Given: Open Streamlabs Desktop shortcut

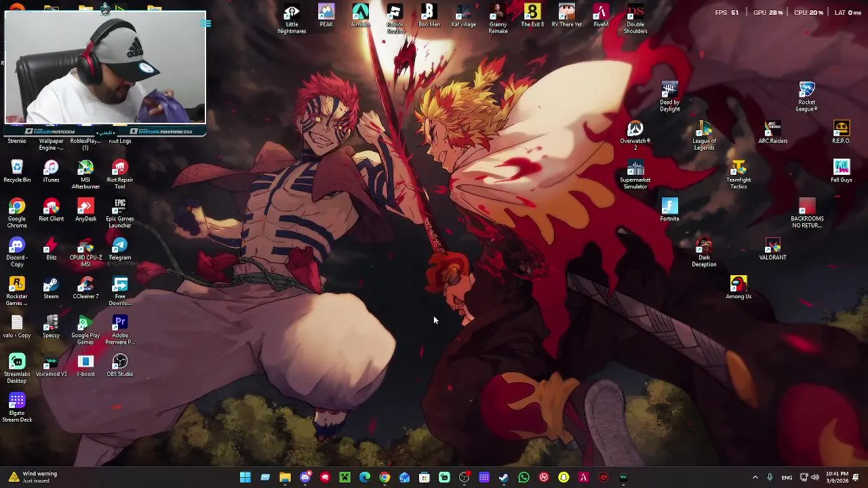Looking at the screenshot, I should tap(17, 368).
